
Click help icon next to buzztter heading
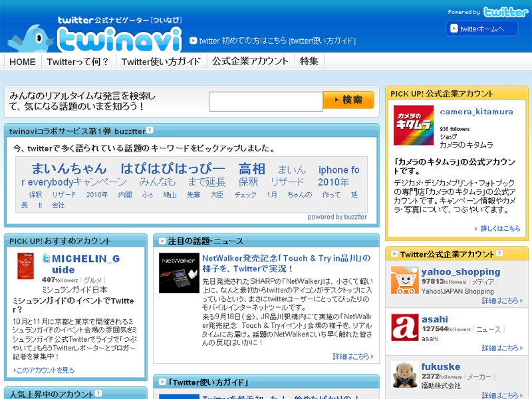150,130
